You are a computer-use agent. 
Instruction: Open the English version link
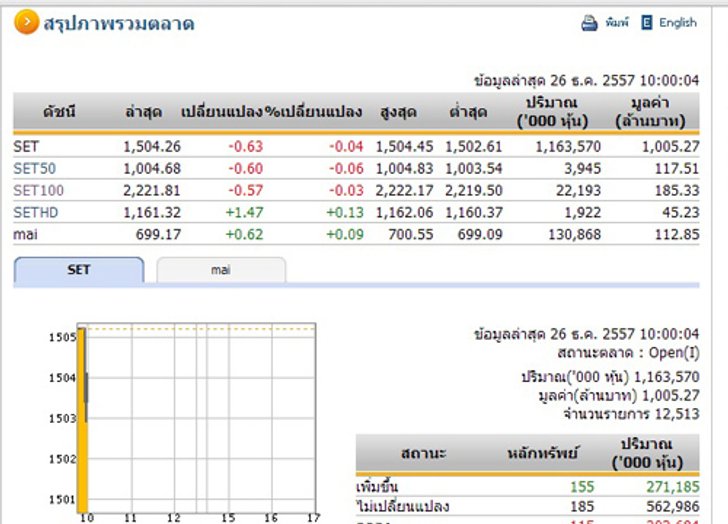[678, 22]
